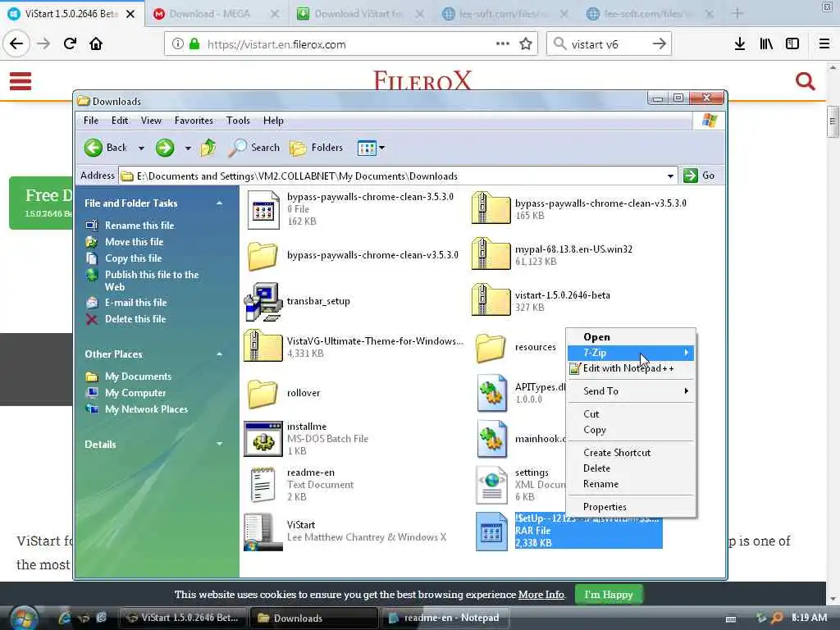Open the Edit menu

tap(120, 121)
